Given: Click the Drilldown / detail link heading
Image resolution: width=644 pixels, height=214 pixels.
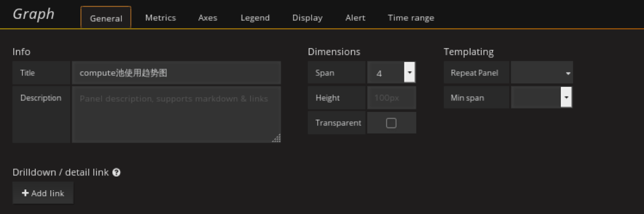Looking at the screenshot, I should (60, 172).
